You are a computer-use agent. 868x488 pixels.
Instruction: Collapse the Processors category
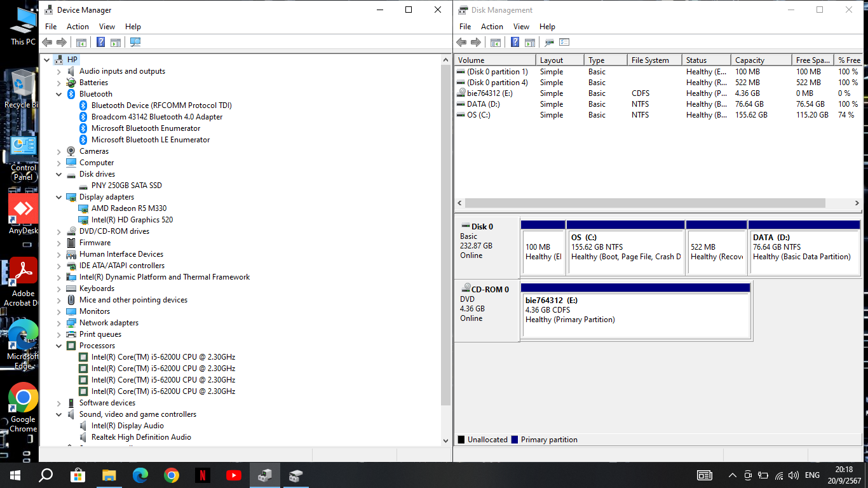coord(59,346)
